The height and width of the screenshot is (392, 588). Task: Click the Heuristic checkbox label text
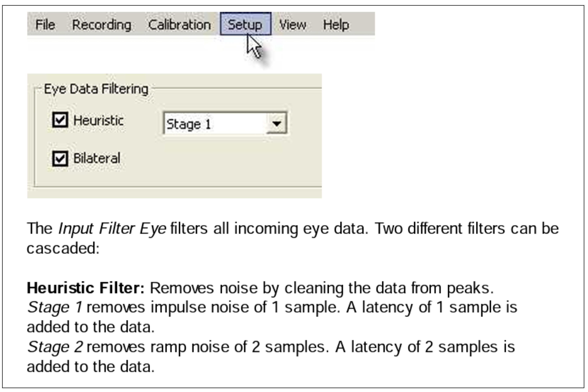[98, 120]
